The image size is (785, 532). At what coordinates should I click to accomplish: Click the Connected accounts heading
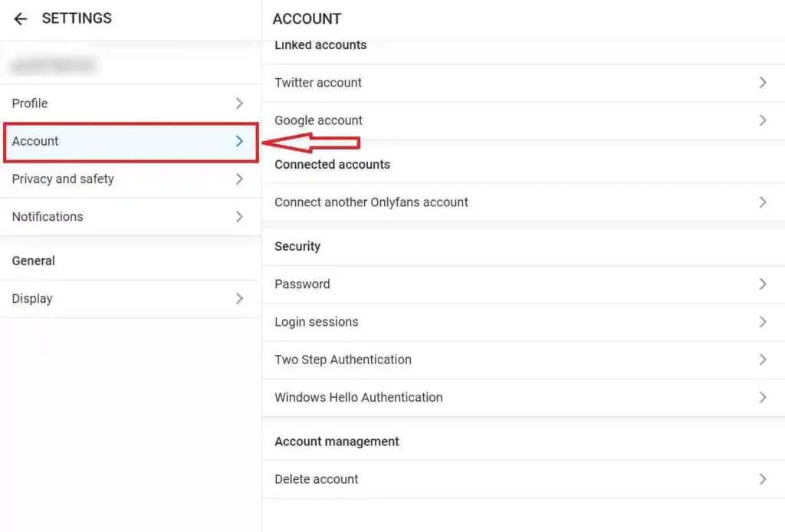[x=333, y=165]
